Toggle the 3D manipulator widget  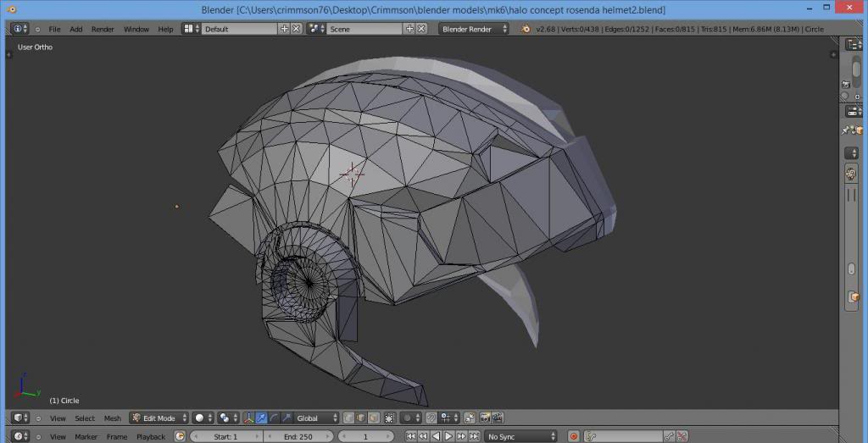point(248,418)
